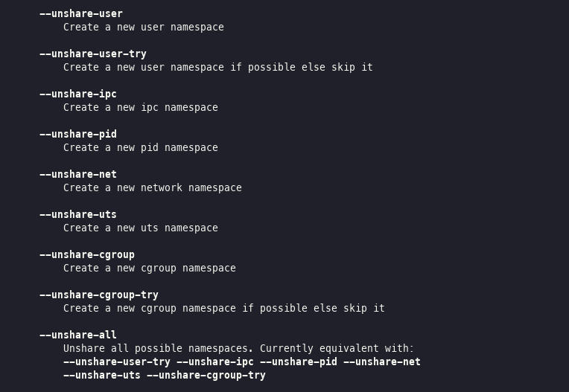Viewport: 569px width, 392px height.
Task: Select the --unshare-user-try option heading
Action: 93,54
